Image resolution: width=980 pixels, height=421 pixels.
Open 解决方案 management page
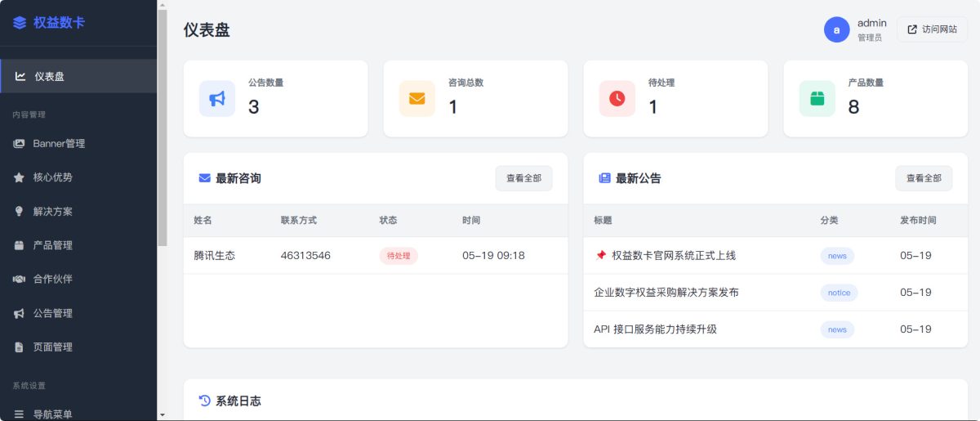(x=78, y=212)
